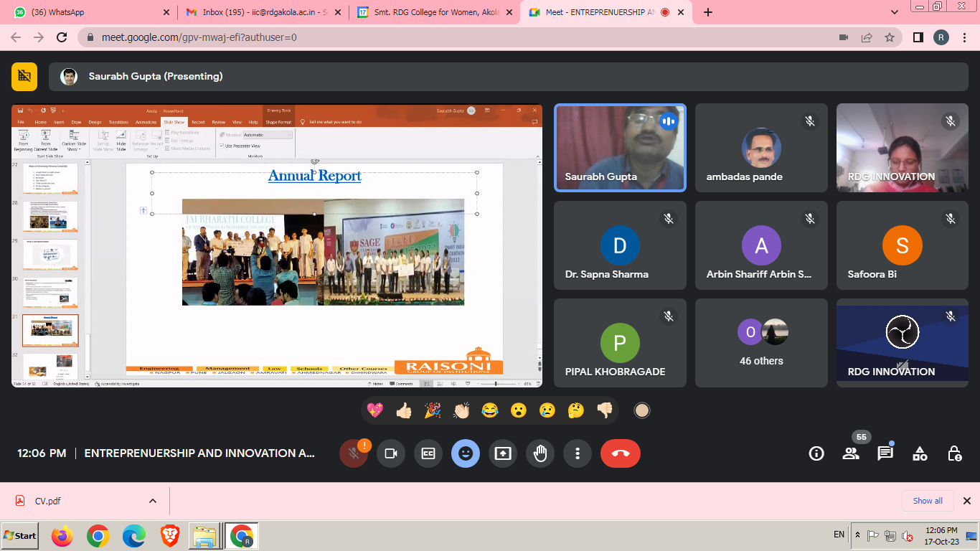Click muted volume tray icon
980x551 pixels.
click(908, 536)
